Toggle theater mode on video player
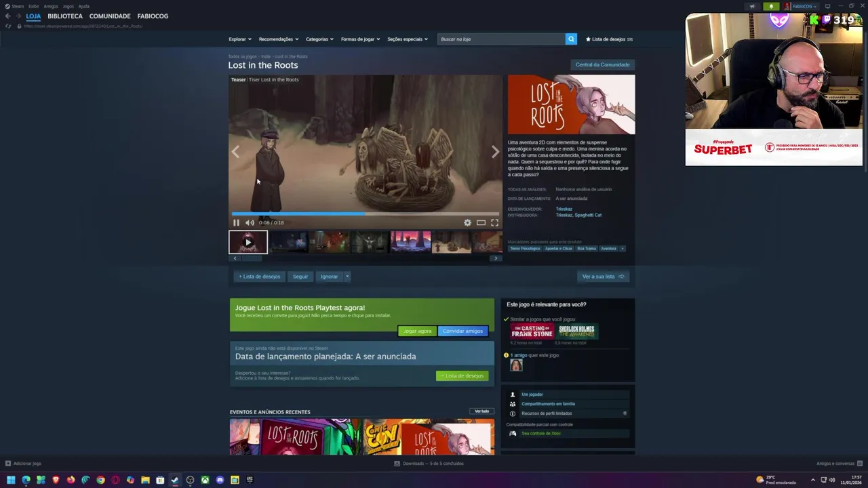Screen dimensions: 868x488 point(481,222)
